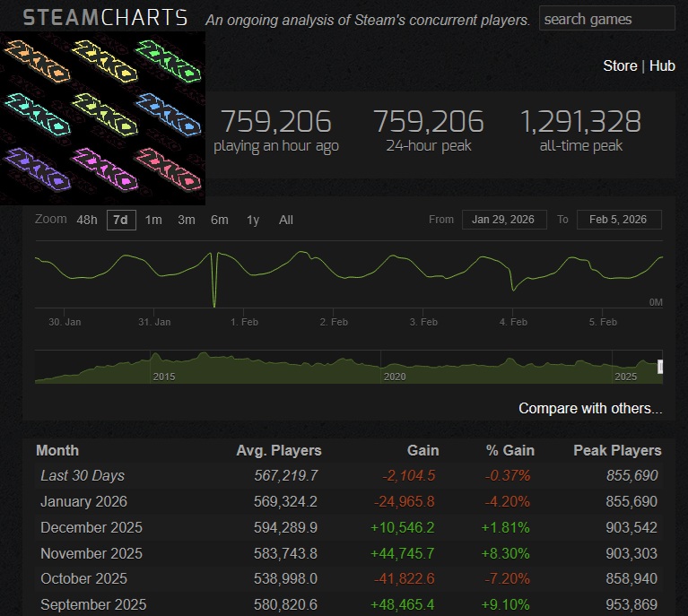Click percent gain value -7.20%

(x=507, y=578)
